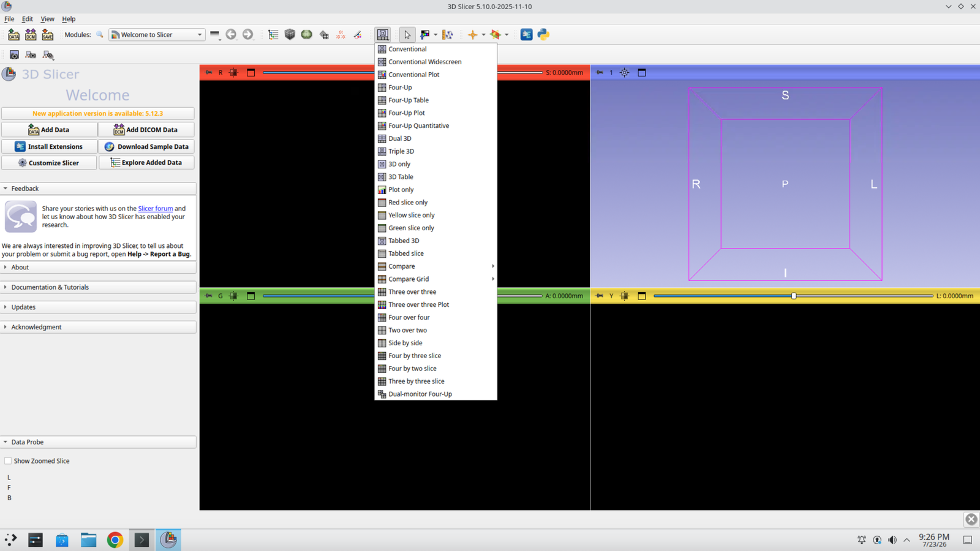Click the red slice offset slider

pos(403,72)
